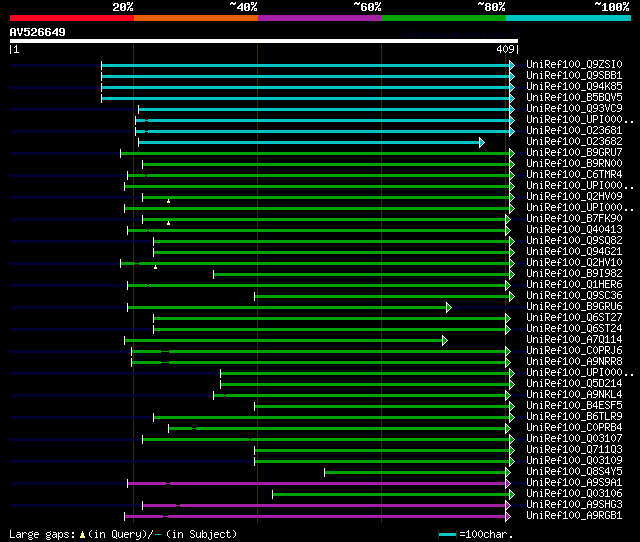Select the UniRef100_A9NRR8 hit label
Screen dimensions: 640x542
[574, 362]
